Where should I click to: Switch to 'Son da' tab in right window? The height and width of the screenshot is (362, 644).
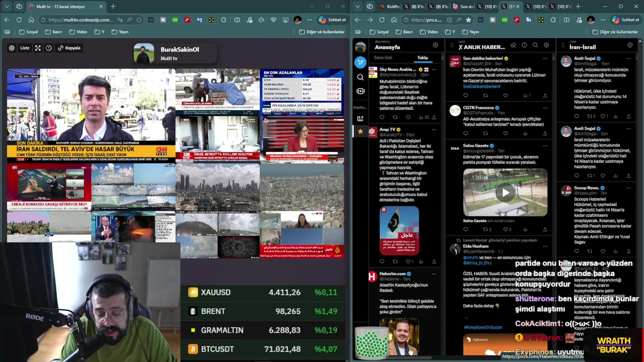click(463, 7)
